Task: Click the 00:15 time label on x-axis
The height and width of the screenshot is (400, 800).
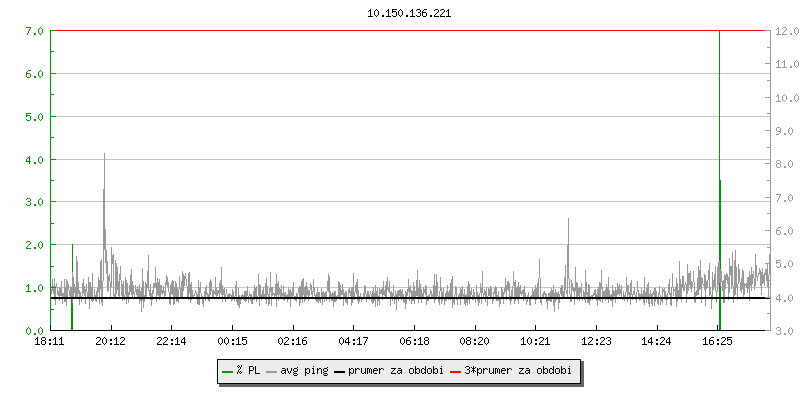Action: point(232,341)
